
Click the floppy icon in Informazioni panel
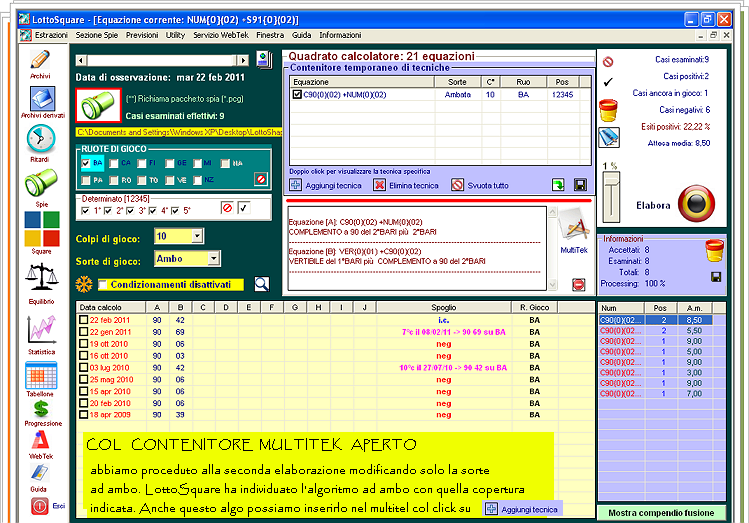[x=716, y=277]
